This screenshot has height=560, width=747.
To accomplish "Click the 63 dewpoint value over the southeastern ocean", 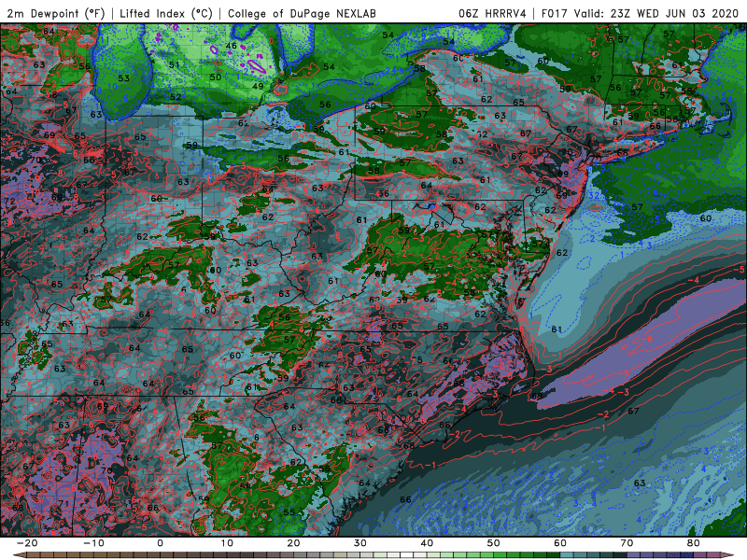I will [x=640, y=483].
